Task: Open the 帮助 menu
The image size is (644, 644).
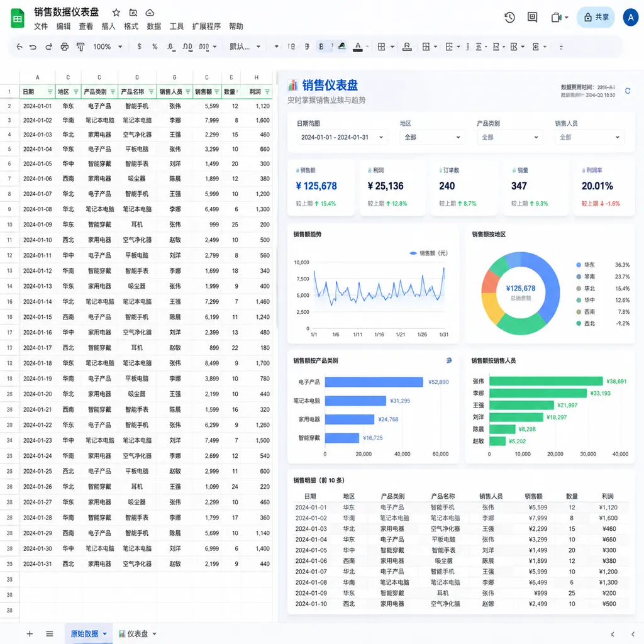Action: (x=236, y=26)
